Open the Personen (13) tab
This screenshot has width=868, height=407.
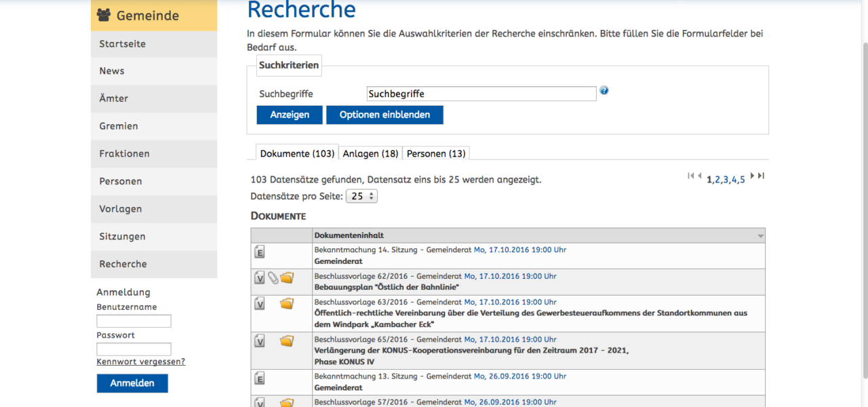tap(436, 153)
